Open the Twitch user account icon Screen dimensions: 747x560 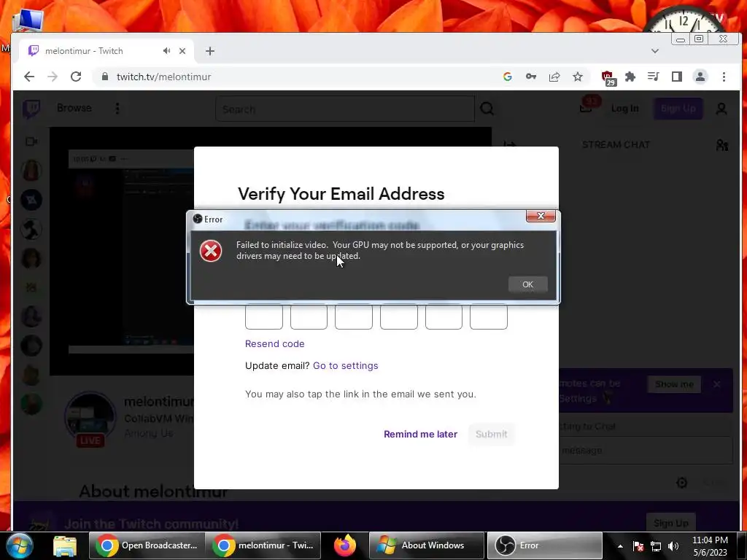tap(721, 109)
